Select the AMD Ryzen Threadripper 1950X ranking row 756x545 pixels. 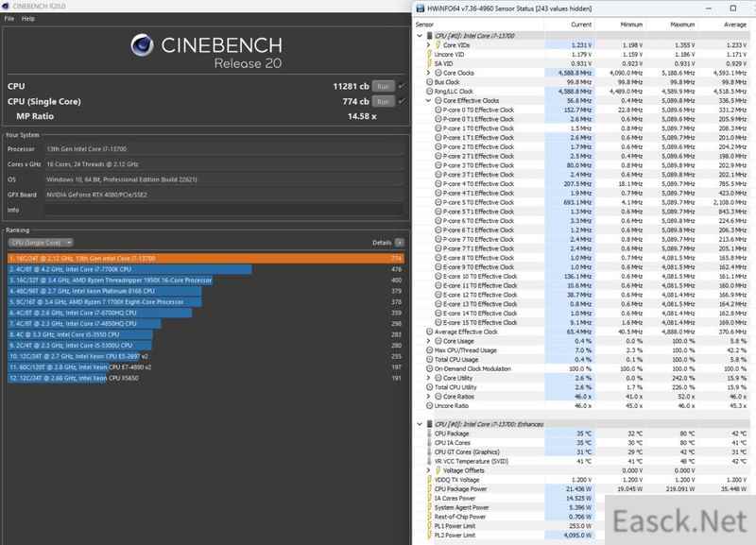tap(206, 280)
